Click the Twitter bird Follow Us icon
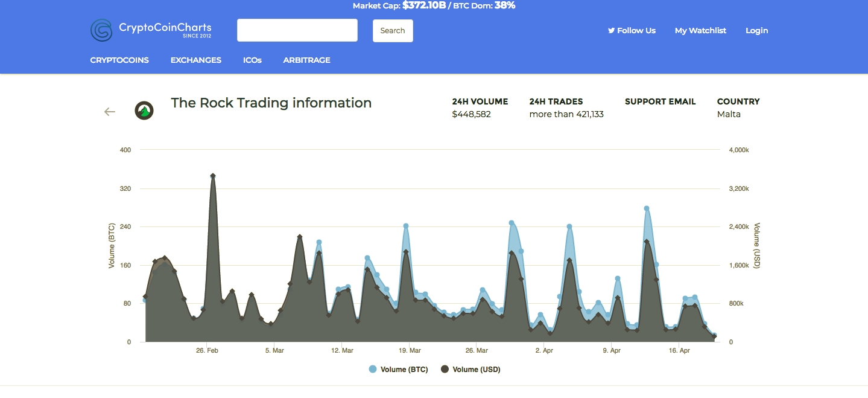 pos(611,31)
